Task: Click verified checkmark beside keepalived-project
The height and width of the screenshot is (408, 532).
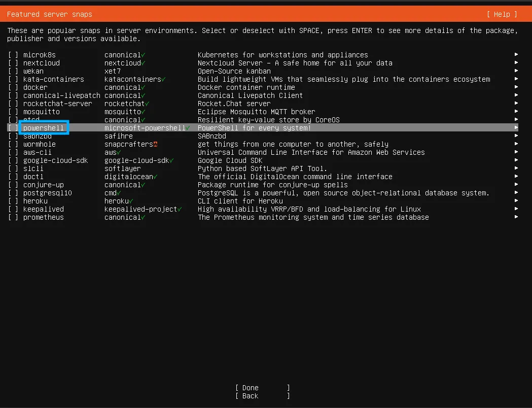Action: point(180,210)
